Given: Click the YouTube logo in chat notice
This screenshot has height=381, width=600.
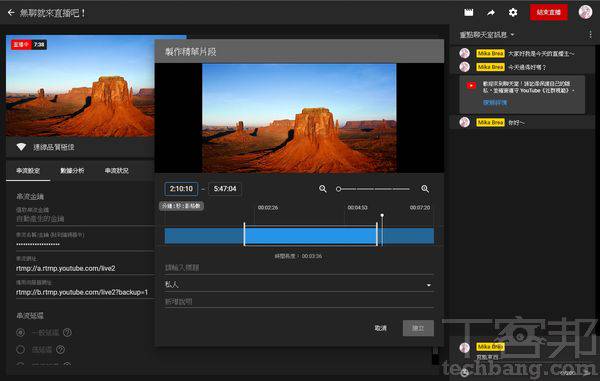Looking at the screenshot, I should click(x=471, y=86).
